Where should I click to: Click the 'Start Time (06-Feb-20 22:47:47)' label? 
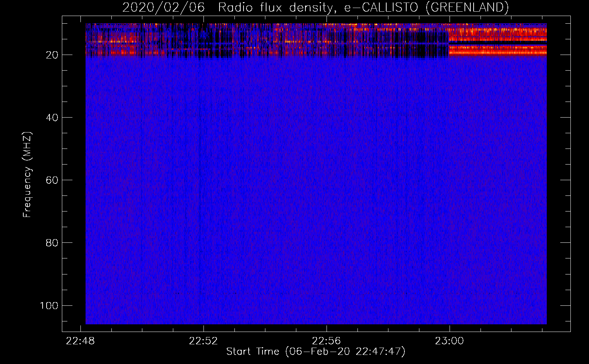(316, 352)
